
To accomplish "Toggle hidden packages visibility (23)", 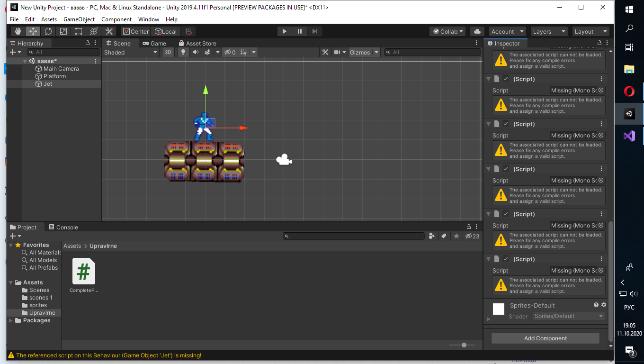I will pos(473,236).
